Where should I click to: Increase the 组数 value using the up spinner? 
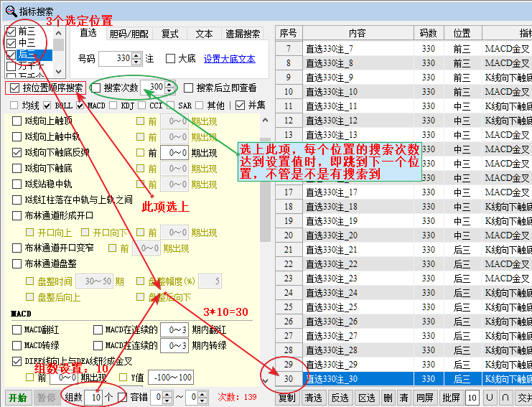click(108, 393)
